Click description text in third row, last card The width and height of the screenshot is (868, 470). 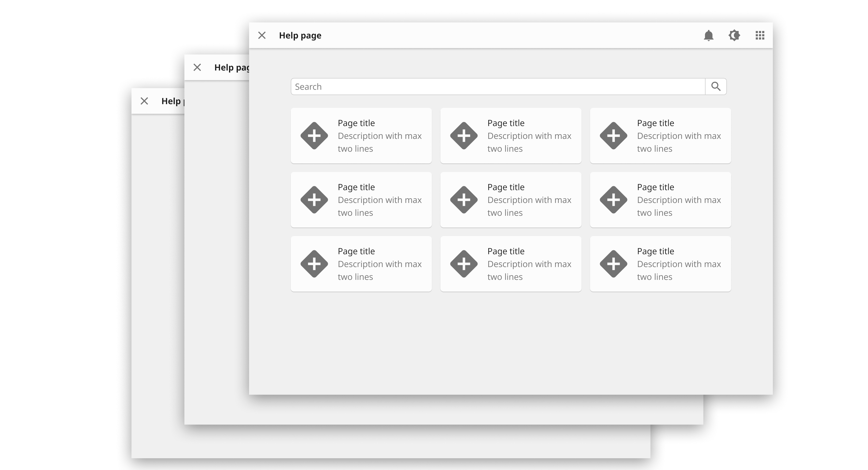coord(679,270)
